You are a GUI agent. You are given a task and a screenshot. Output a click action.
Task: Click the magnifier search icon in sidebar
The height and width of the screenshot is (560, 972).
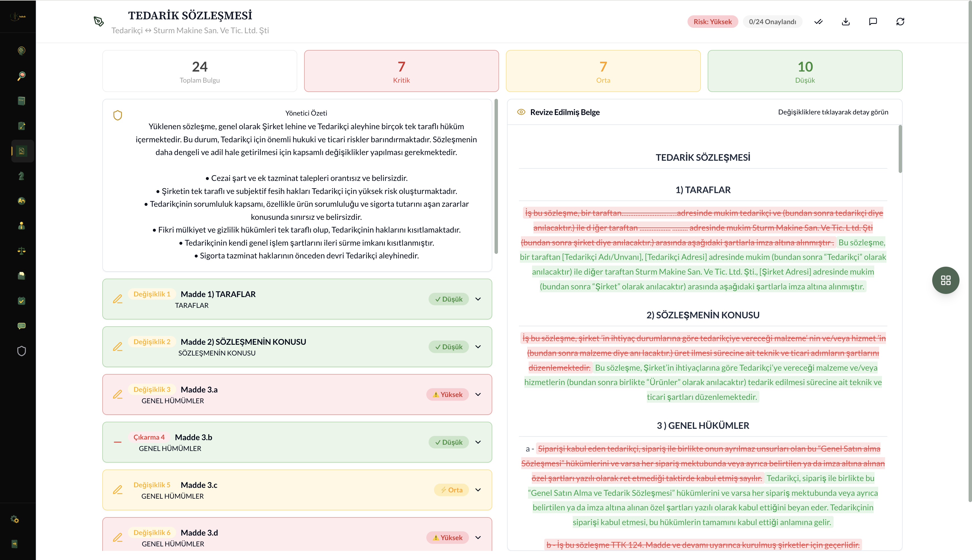coord(22,76)
